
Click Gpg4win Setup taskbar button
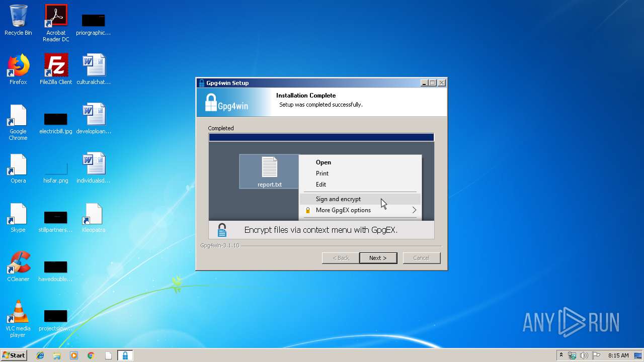point(125,355)
